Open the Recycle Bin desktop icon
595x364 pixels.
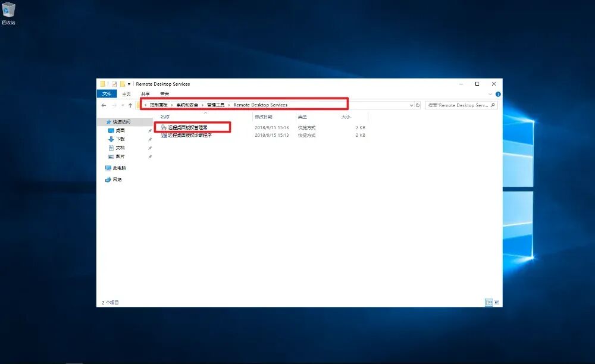coord(8,13)
